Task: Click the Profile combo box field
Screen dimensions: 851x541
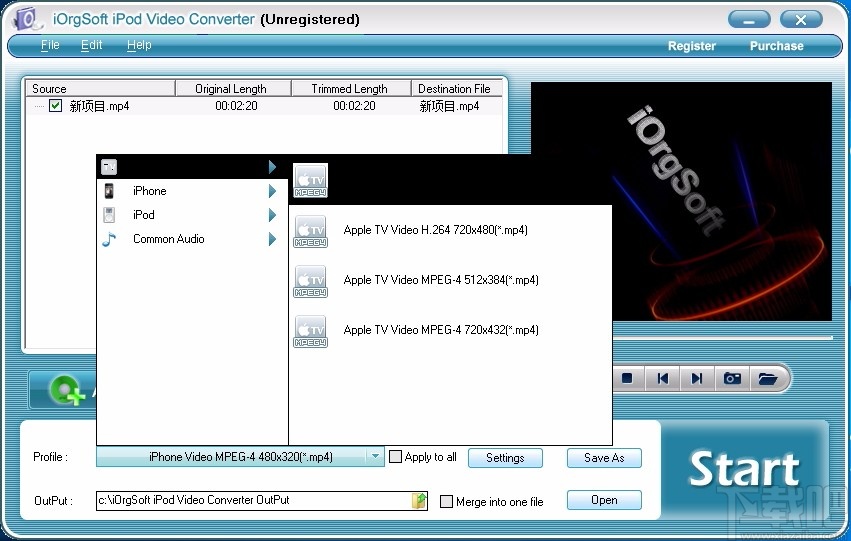Action: click(240, 456)
